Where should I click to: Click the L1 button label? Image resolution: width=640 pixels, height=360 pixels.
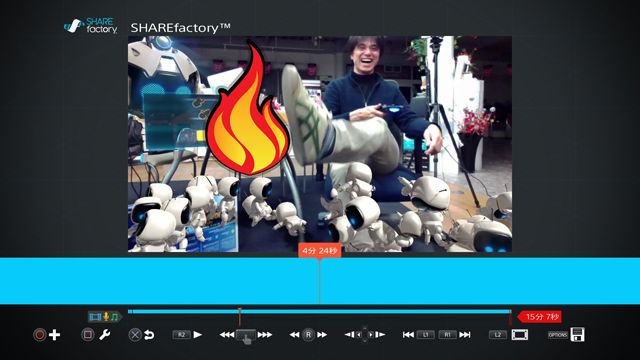pyautogui.click(x=426, y=335)
